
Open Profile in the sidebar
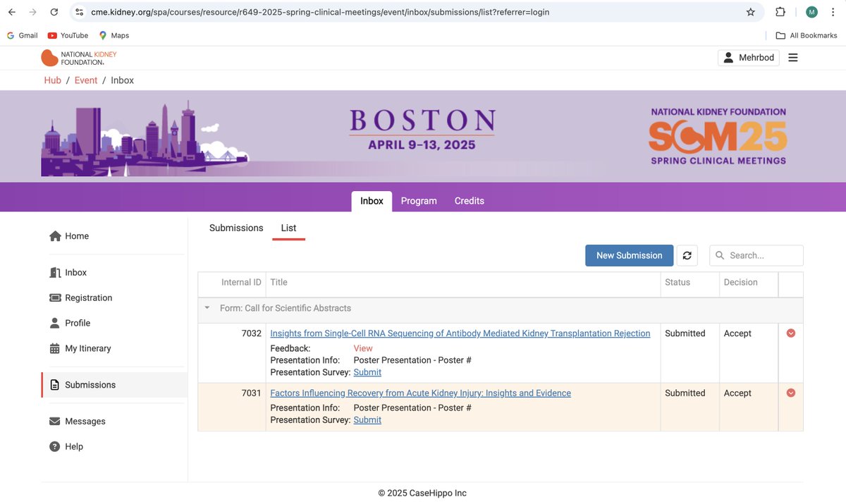70,323
